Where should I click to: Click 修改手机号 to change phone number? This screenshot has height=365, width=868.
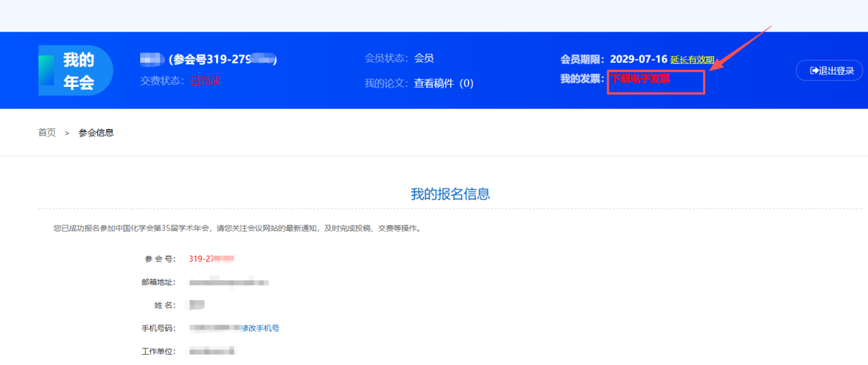coord(261,328)
